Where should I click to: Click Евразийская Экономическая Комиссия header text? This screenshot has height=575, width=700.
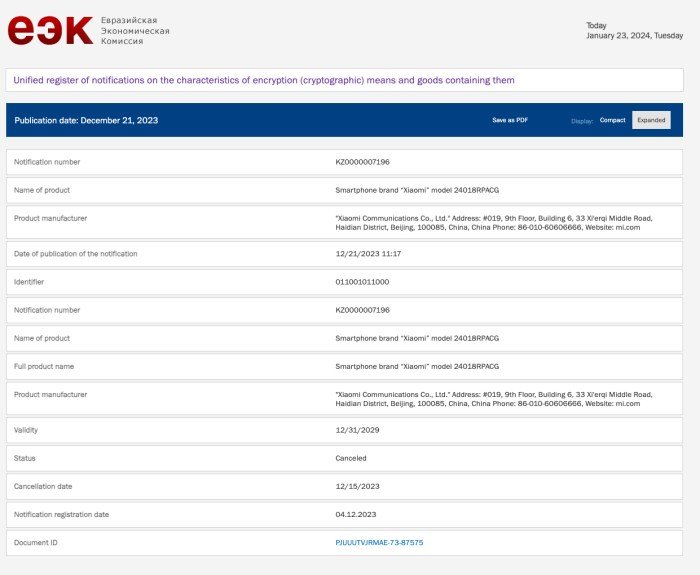(x=135, y=30)
